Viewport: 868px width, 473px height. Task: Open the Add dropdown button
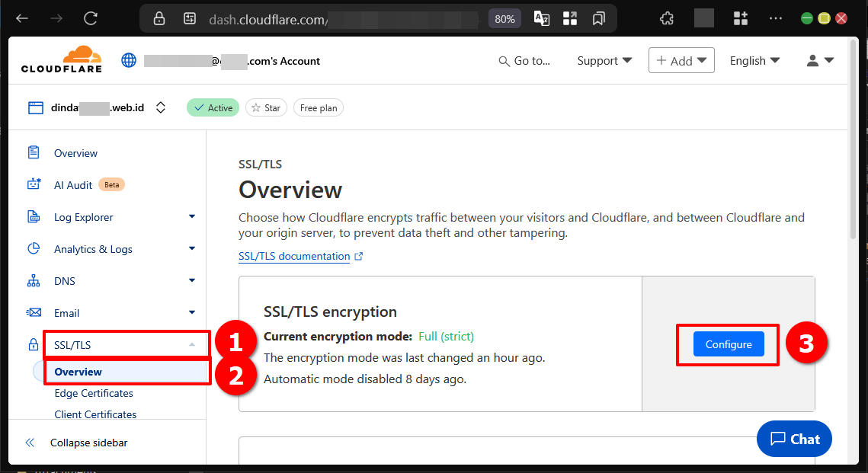(681, 60)
